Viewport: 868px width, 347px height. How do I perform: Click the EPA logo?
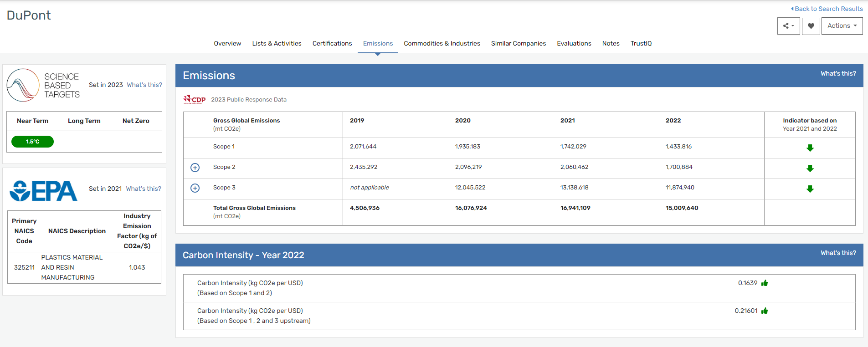(x=43, y=191)
